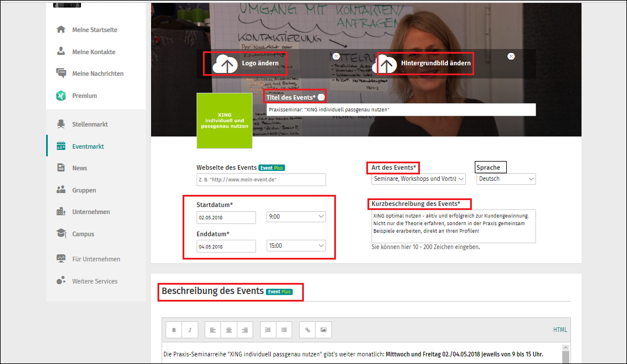The image size is (627, 364).
Task: Insert an image in the editor
Action: click(324, 330)
